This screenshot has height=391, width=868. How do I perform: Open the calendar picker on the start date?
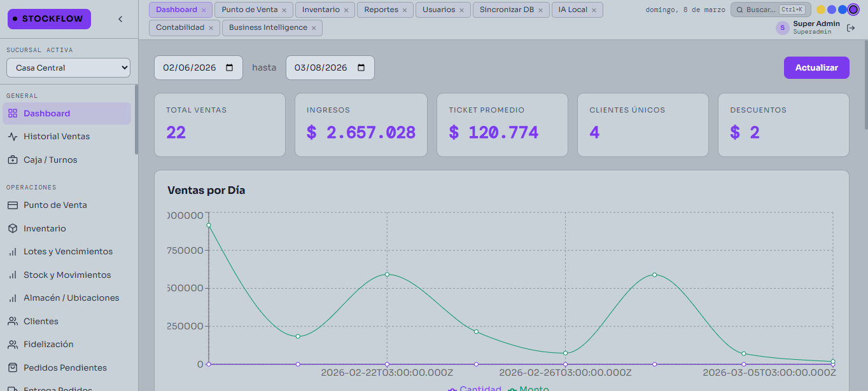(230, 68)
